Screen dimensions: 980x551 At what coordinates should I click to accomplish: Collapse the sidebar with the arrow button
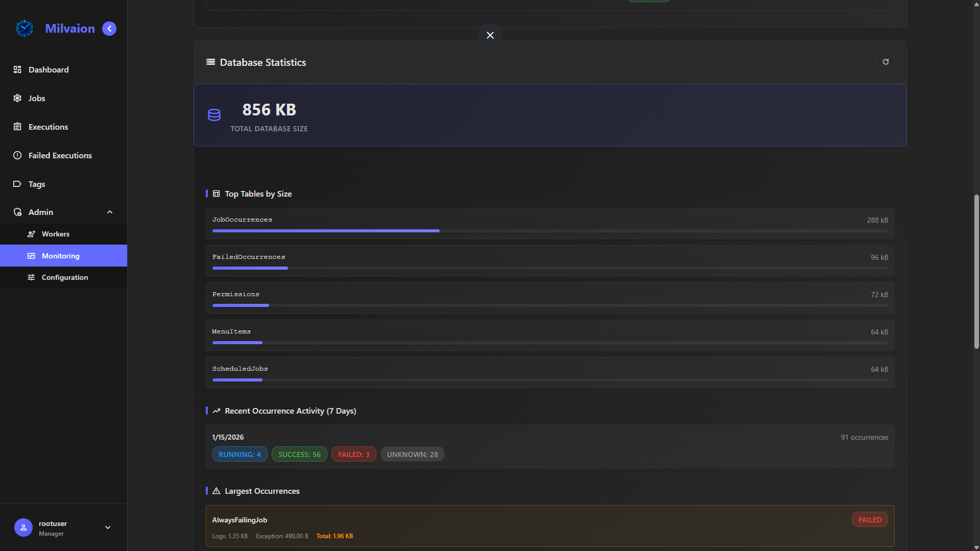[109, 29]
